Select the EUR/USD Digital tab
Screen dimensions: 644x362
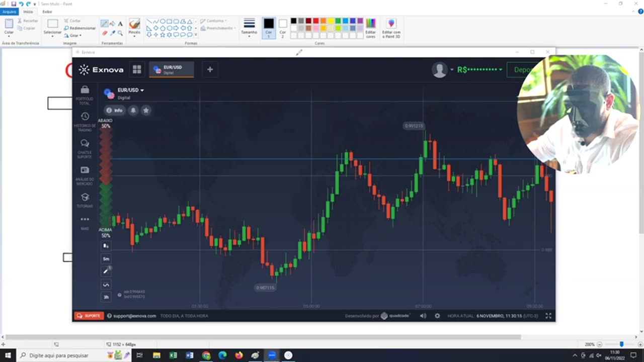pyautogui.click(x=172, y=70)
